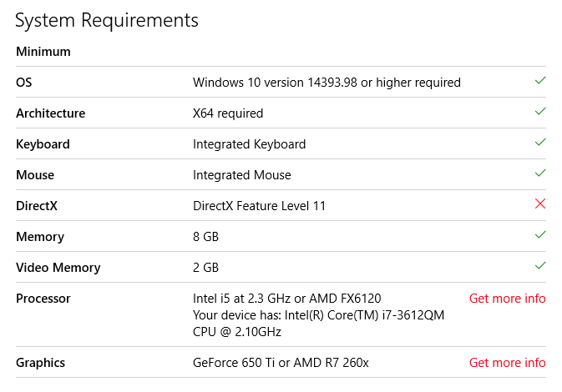Image resolution: width=562 pixels, height=392 pixels.
Task: Click the Video Memory green checkmark
Action: [540, 266]
